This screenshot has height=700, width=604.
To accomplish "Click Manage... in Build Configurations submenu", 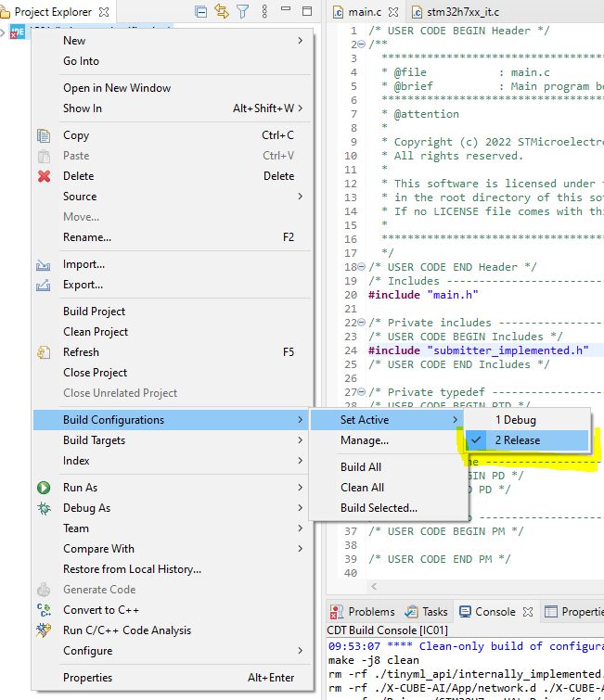I will (388, 440).
